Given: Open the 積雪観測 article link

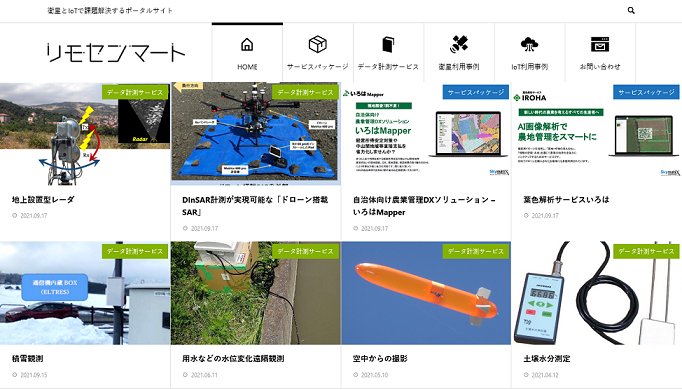Looking at the screenshot, I should (x=27, y=359).
